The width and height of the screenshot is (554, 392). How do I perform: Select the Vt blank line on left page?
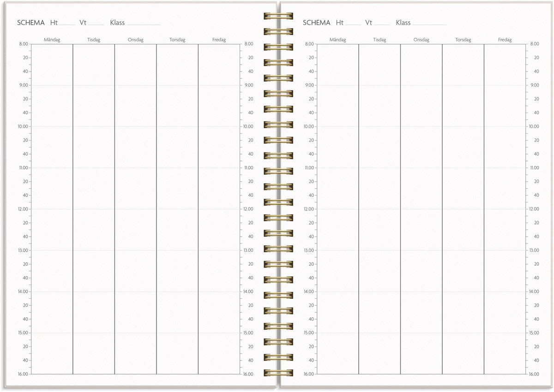(96, 24)
